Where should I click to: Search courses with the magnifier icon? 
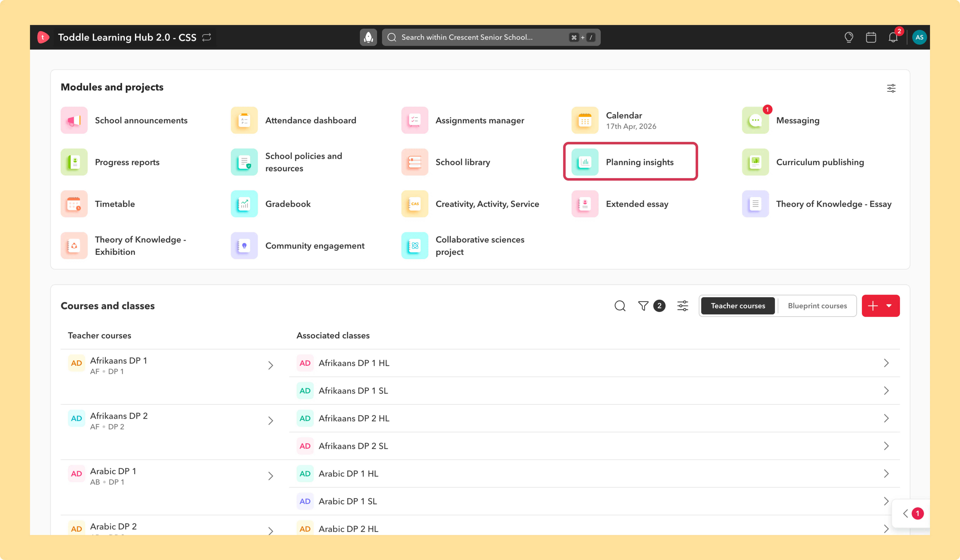click(620, 306)
